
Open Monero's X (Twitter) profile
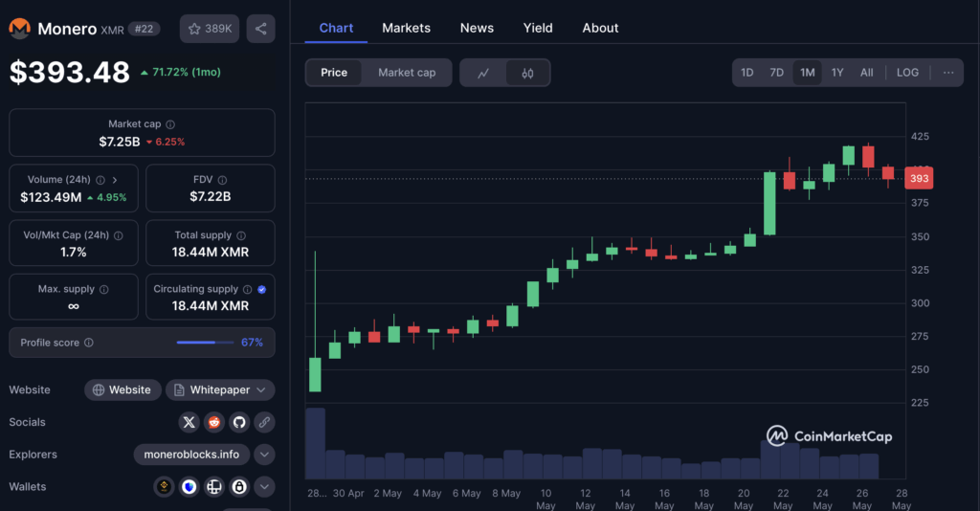point(189,422)
